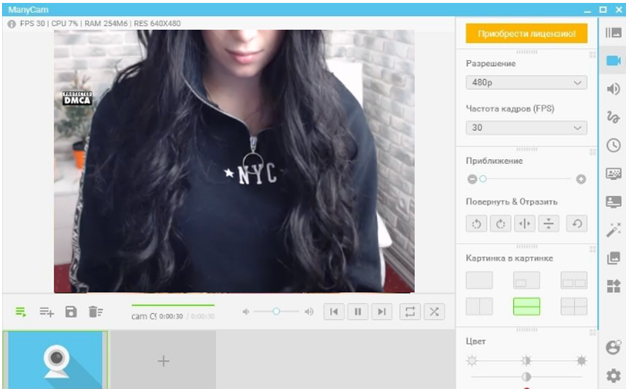
Task: Click the RAM 254Мб status text
Action: click(106, 24)
